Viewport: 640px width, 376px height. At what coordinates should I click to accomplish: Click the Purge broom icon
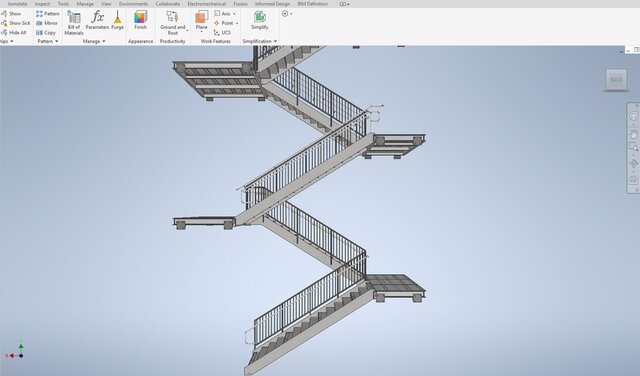point(118,20)
